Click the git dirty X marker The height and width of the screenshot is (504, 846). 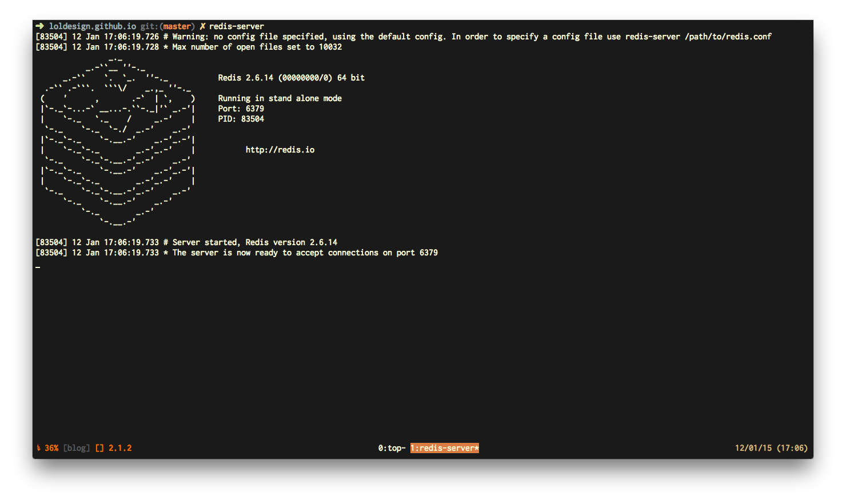tap(202, 26)
